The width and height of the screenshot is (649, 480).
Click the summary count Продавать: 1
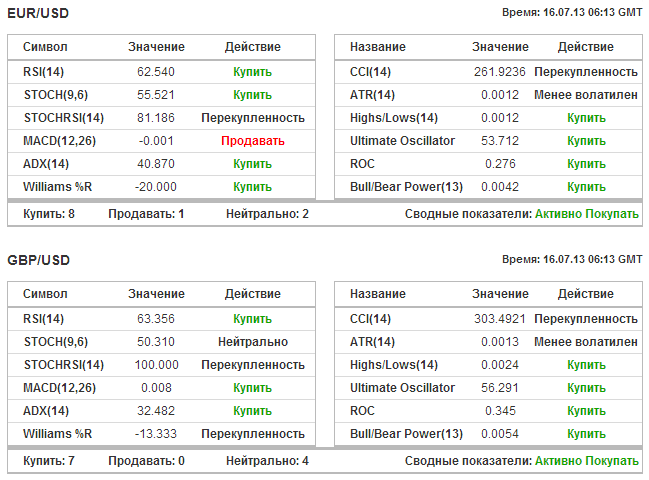[146, 214]
